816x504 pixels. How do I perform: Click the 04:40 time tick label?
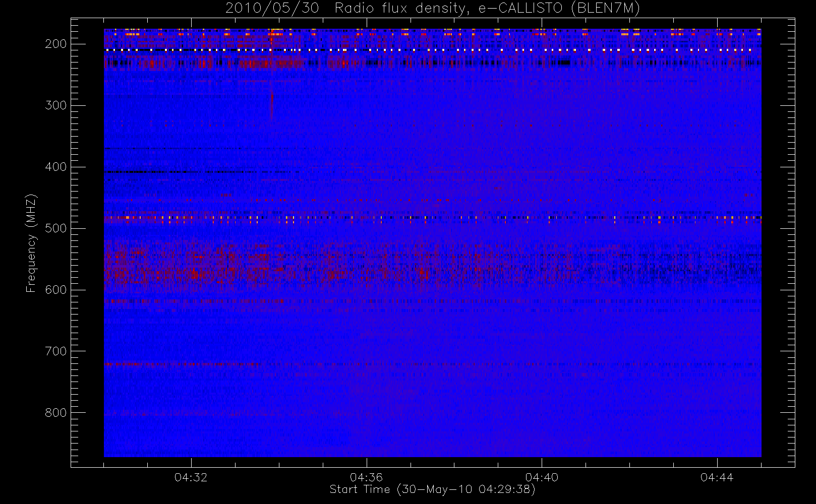click(x=542, y=477)
